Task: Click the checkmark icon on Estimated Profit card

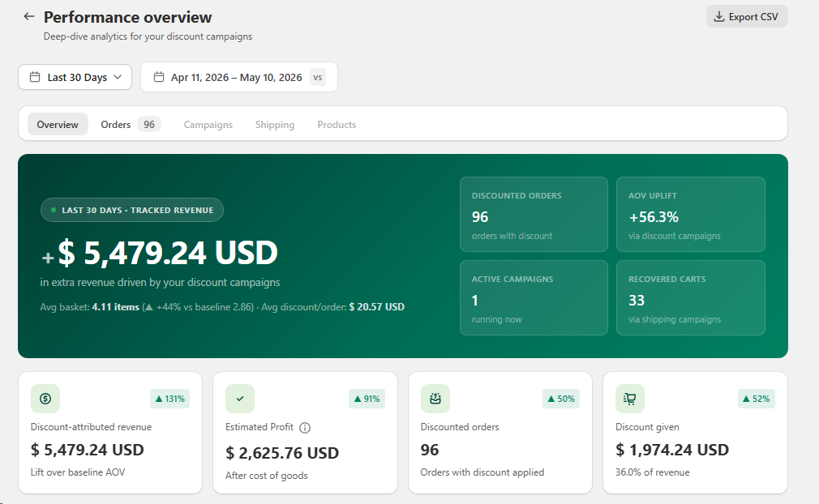Action: click(x=240, y=399)
